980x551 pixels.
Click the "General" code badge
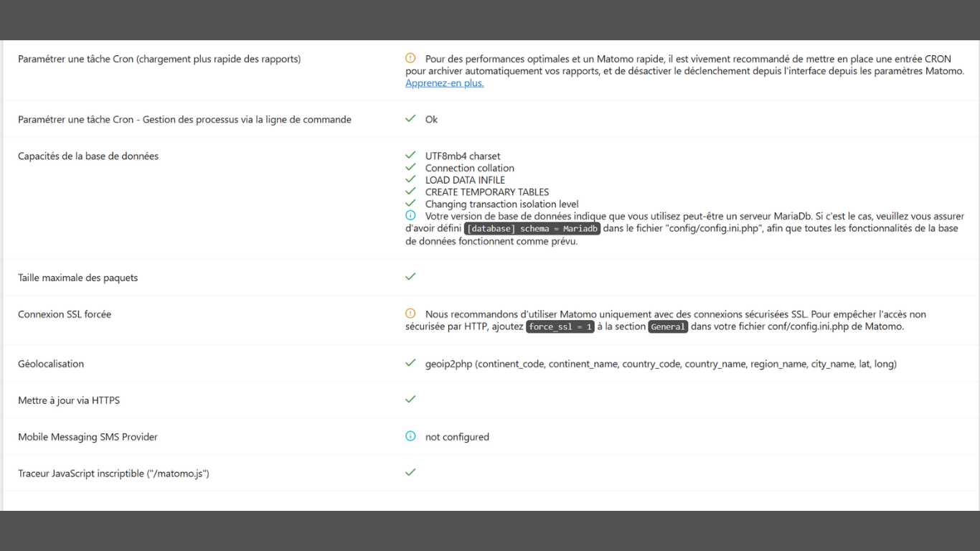click(x=668, y=327)
